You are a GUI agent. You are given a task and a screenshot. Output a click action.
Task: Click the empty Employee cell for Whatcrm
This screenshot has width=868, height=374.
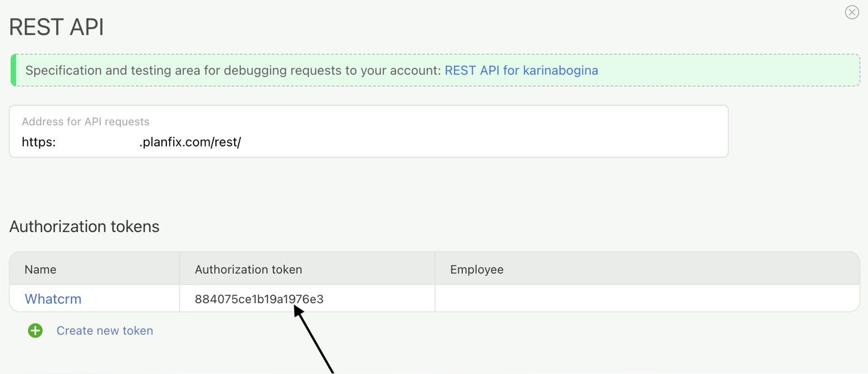click(646, 299)
